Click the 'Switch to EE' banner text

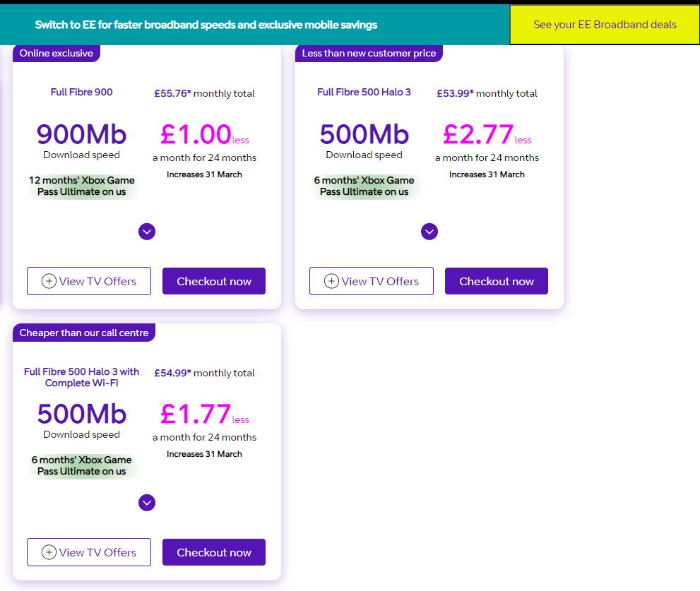[x=206, y=25]
